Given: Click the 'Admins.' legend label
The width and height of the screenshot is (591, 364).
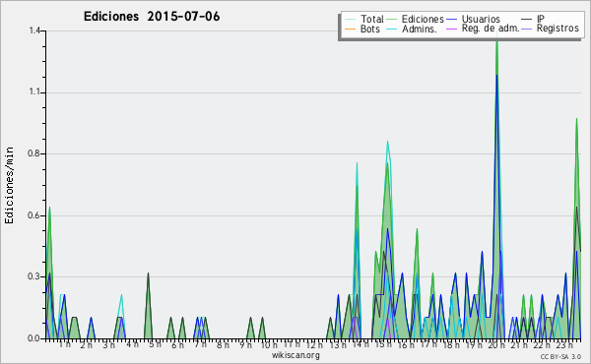Looking at the screenshot, I should 420,29.
